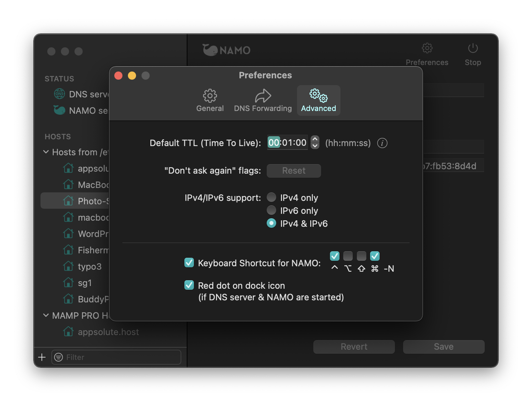
Task: Enable the Shift modifier checkbox
Action: tap(362, 256)
